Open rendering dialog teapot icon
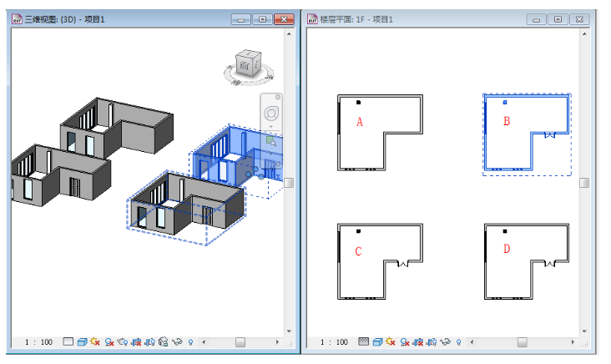The width and height of the screenshot is (611, 364). click(123, 342)
